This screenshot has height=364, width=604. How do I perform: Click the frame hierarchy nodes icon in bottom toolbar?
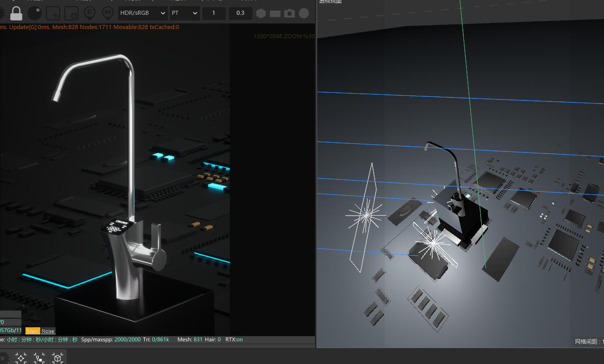[x=39, y=358]
